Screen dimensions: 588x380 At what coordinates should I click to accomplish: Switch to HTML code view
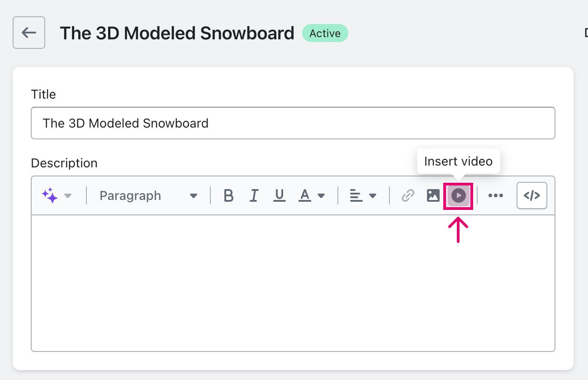[532, 195]
